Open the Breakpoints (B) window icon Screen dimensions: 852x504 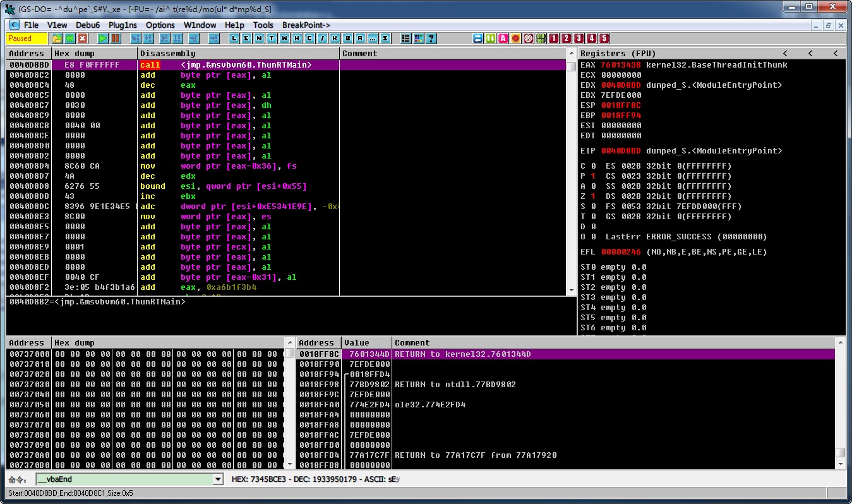pos(347,39)
